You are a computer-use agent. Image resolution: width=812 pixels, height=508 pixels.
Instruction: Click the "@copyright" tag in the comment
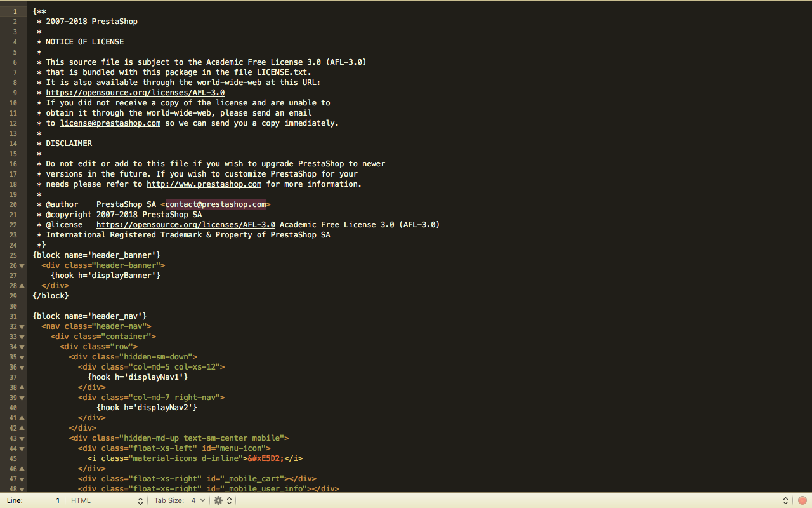69,215
